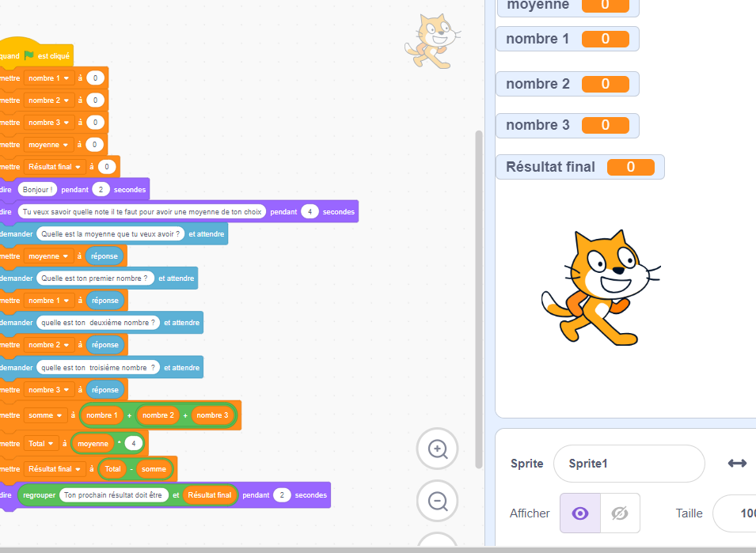Edit the 'Ton prochain résultat doit être' text

point(114,494)
